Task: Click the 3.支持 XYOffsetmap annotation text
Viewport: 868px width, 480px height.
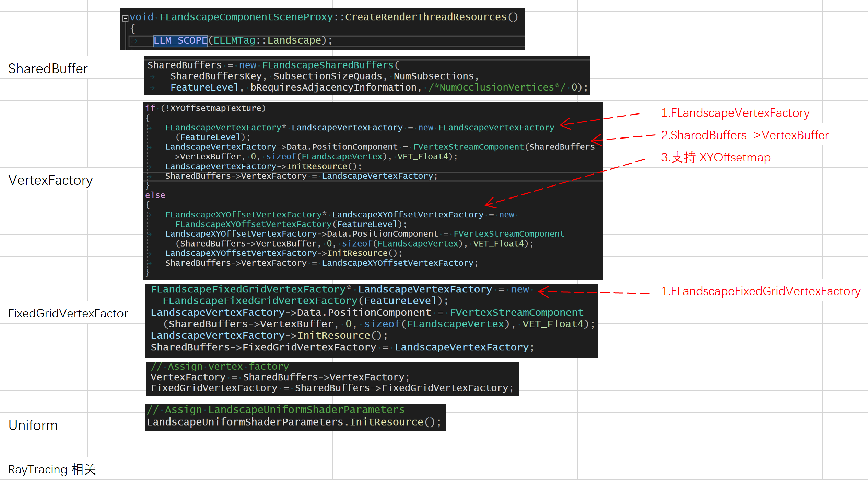Action: click(716, 157)
